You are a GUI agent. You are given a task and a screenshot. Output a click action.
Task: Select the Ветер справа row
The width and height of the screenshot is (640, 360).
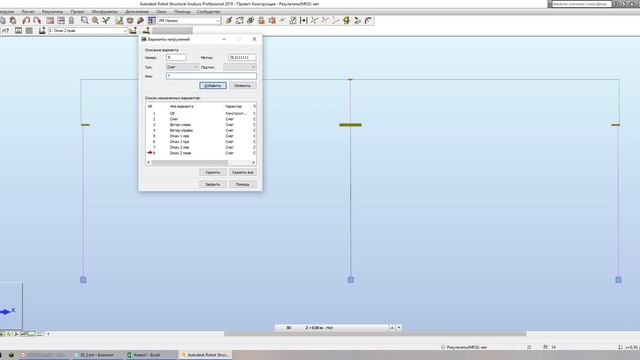[x=201, y=130]
